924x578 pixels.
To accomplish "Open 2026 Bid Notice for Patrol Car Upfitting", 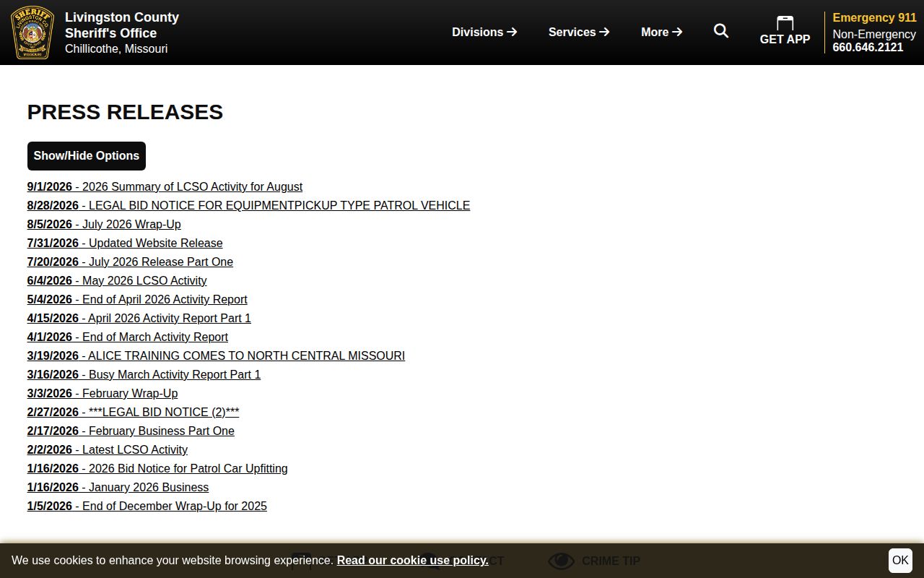I will pyautogui.click(x=157, y=468).
